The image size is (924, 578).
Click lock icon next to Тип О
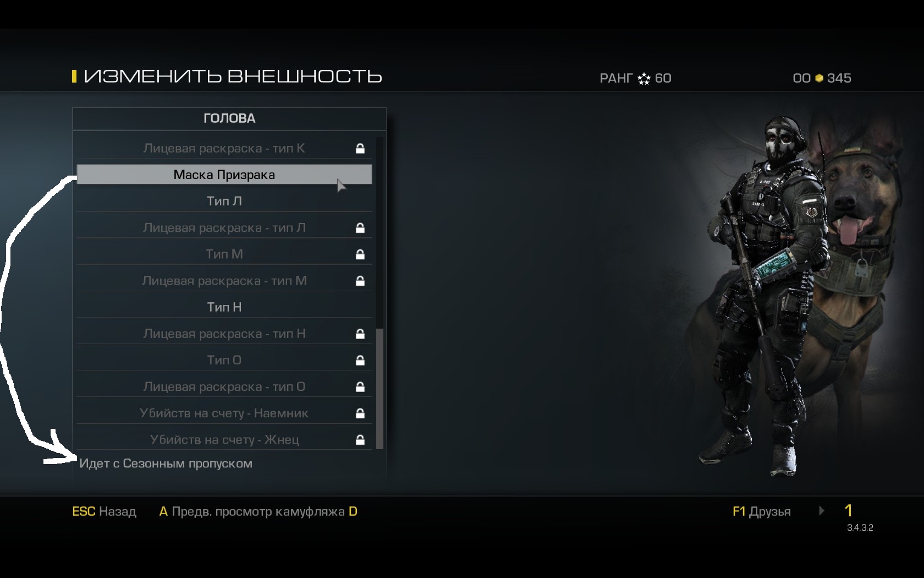[x=360, y=361]
